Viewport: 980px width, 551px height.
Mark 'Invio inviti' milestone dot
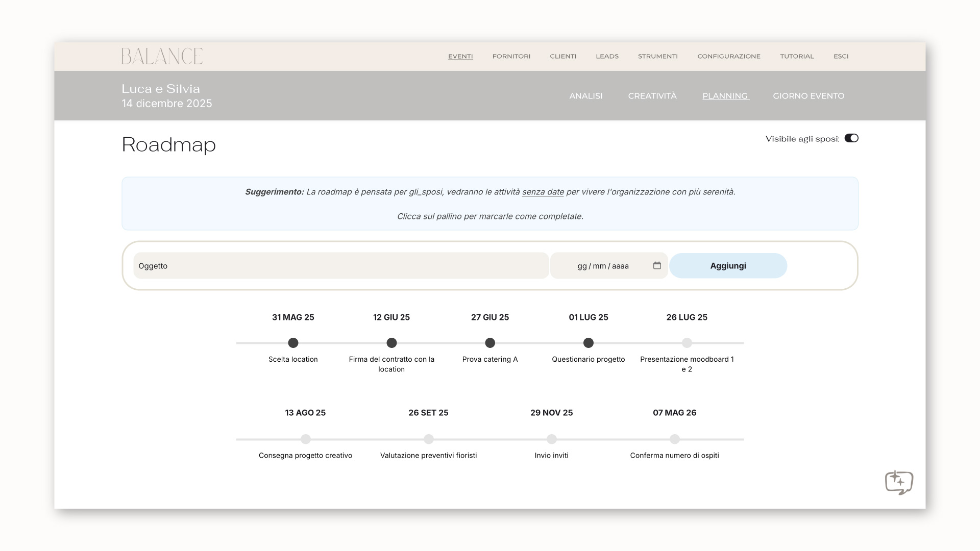coord(551,439)
